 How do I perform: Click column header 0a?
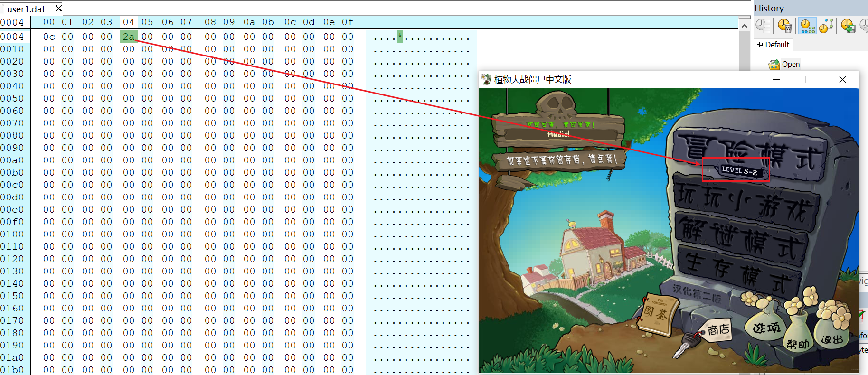(x=249, y=22)
